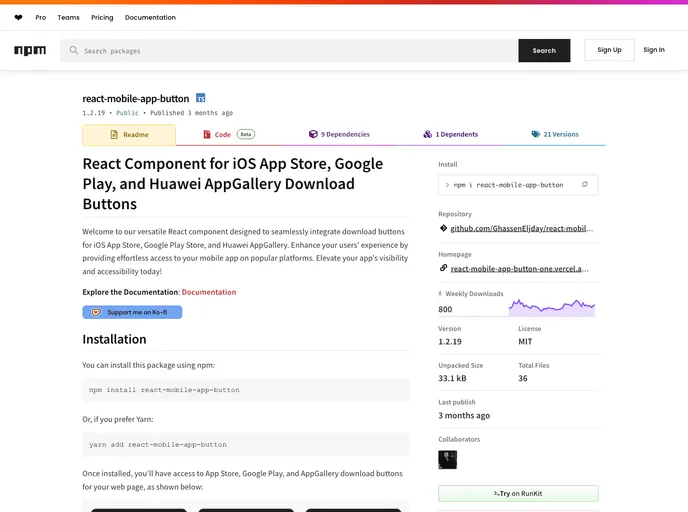Click the magnifier icon in search box
This screenshot has width=688, height=512.
point(74,50)
